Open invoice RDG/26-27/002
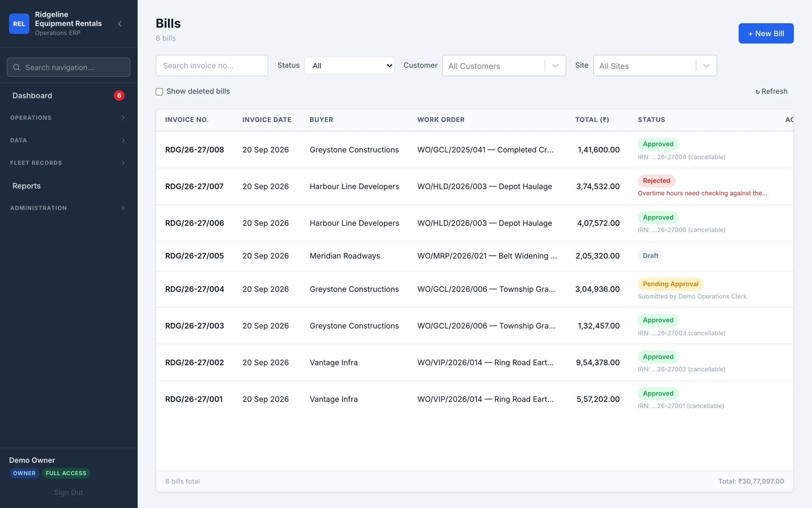The image size is (812, 508). pos(194,362)
